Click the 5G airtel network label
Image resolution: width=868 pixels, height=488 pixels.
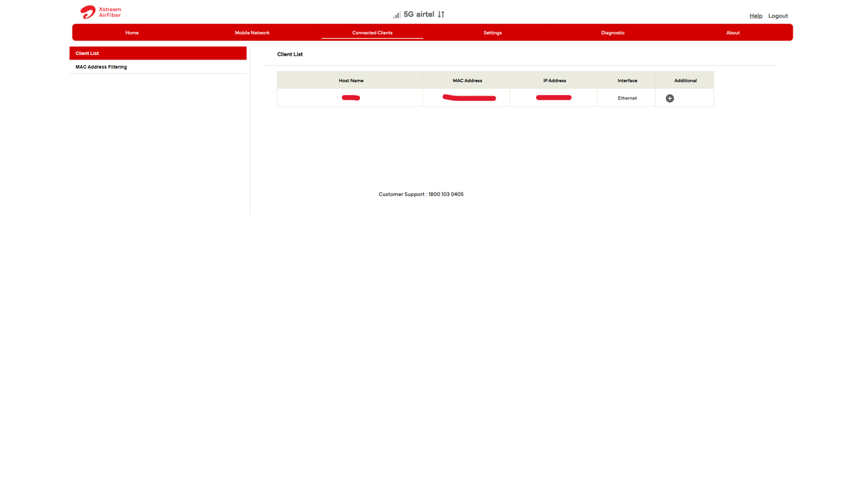click(x=419, y=14)
